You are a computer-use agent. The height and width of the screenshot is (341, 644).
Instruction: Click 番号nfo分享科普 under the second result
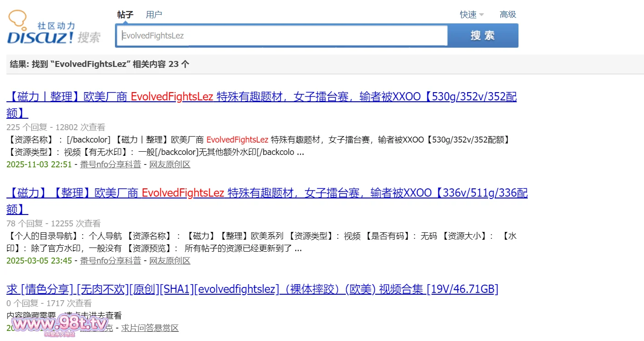click(110, 261)
